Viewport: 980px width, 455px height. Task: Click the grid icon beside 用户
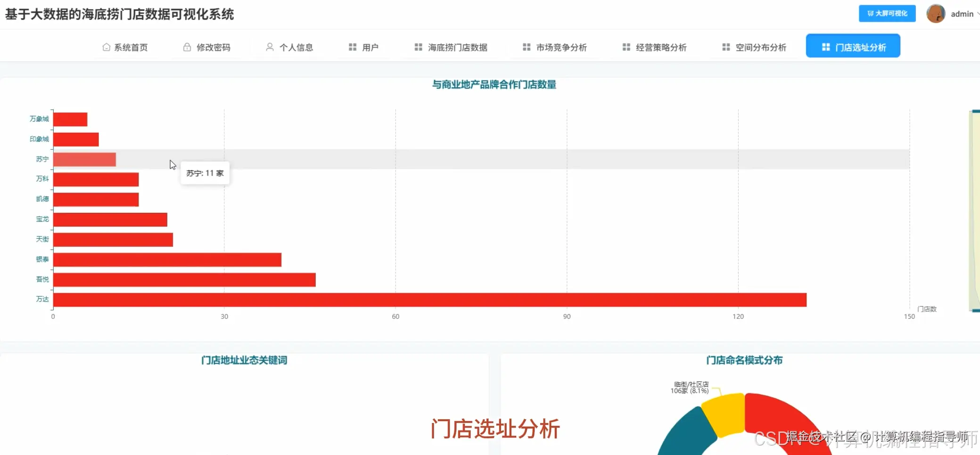[x=353, y=47]
